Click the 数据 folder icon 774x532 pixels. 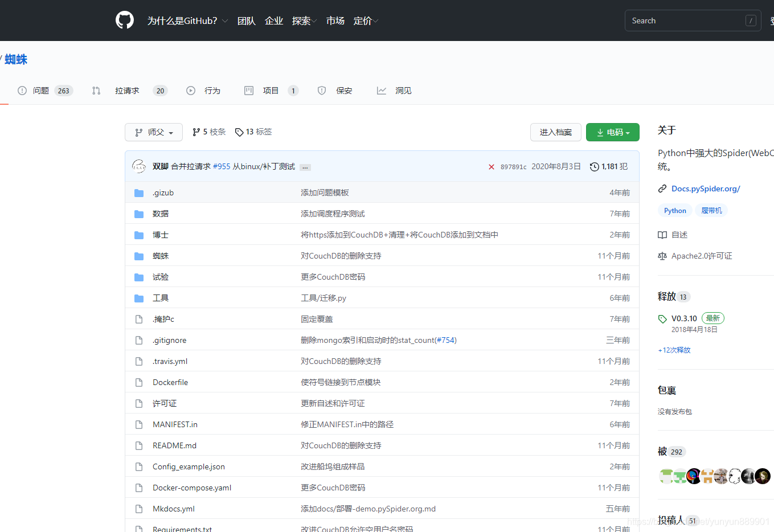(139, 214)
